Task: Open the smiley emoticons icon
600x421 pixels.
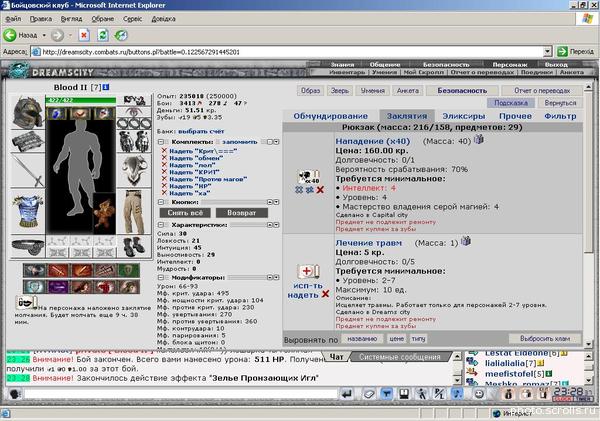Action: coord(479,393)
